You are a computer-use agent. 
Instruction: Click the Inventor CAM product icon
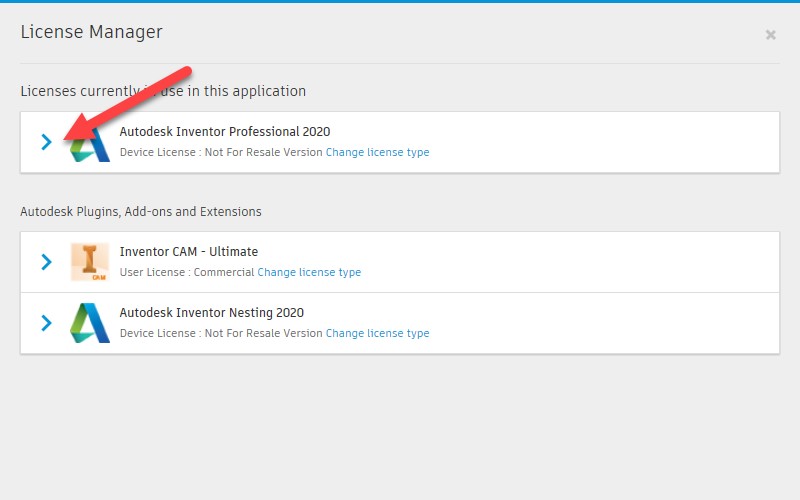90,262
